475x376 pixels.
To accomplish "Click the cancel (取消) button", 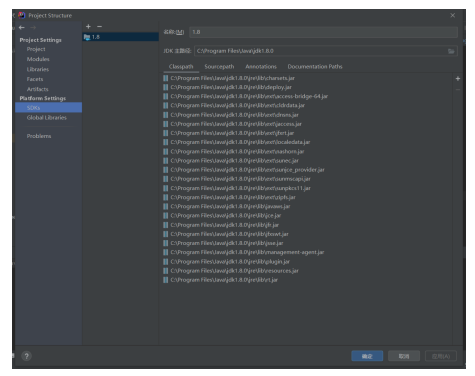I will click(x=404, y=356).
